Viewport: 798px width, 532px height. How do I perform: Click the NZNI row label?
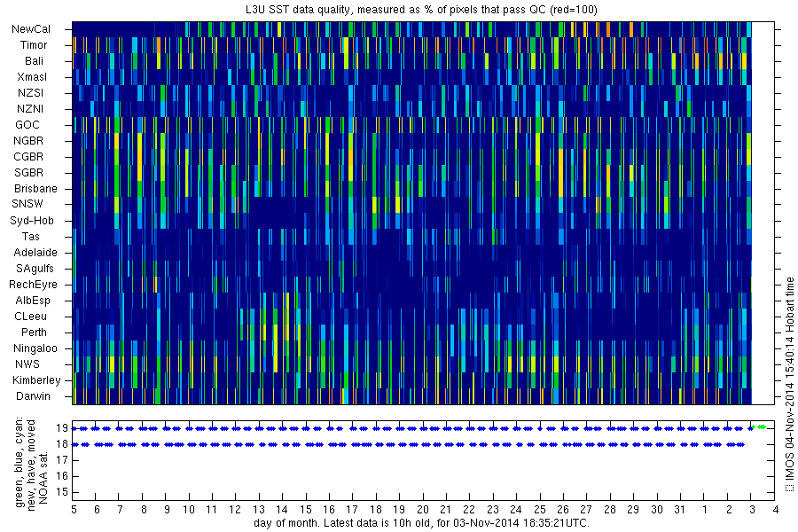tap(30, 108)
